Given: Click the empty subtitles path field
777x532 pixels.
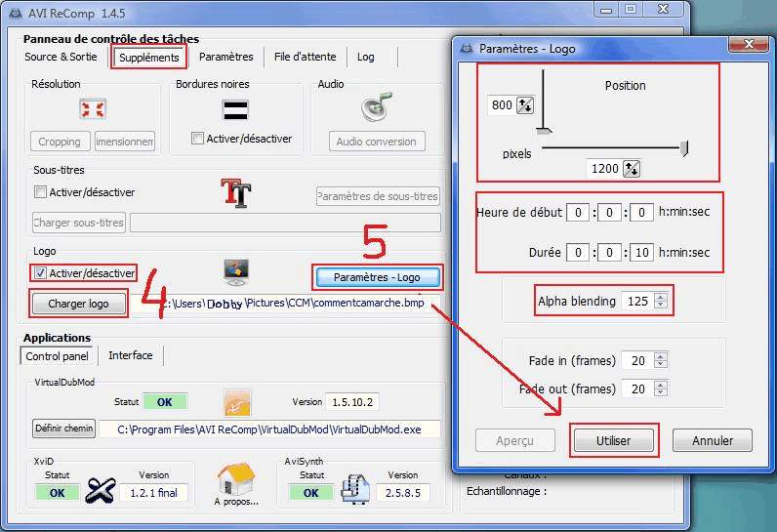Looking at the screenshot, I should click(285, 223).
